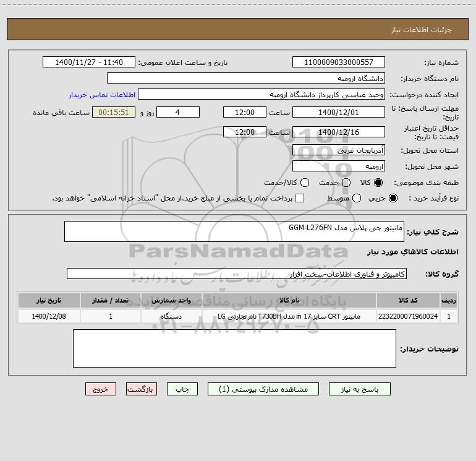Image resolution: width=476 pixels, height=461 pixels.
Task: Choose the متوسط purchase type radio
Action: click(357, 198)
